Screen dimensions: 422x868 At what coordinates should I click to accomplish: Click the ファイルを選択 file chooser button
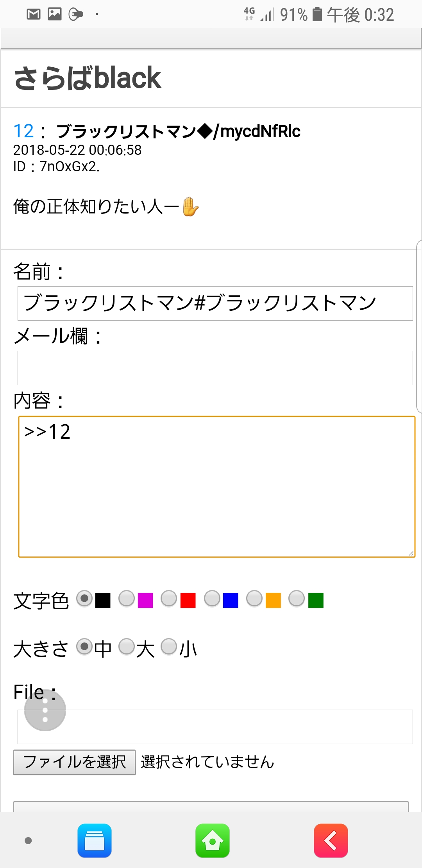[74, 762]
